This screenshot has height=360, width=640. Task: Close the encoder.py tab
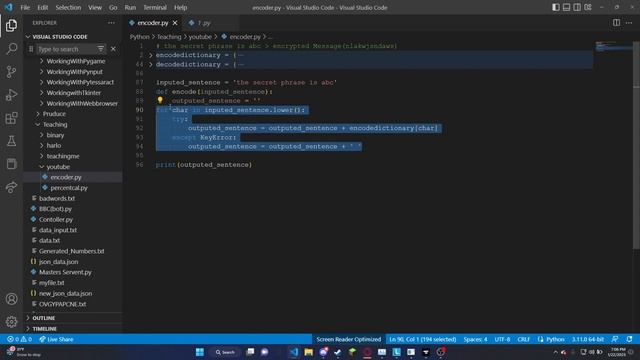pos(175,23)
